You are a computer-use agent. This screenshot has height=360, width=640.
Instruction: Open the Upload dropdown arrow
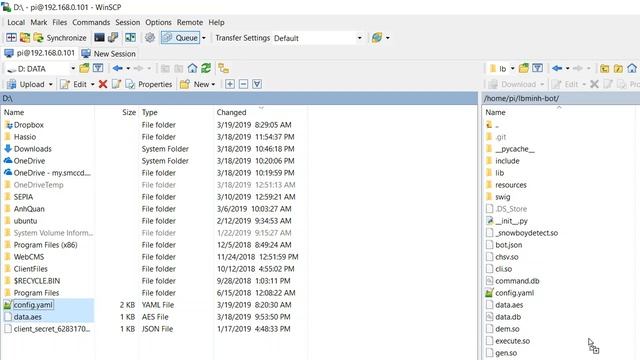tap(51, 84)
